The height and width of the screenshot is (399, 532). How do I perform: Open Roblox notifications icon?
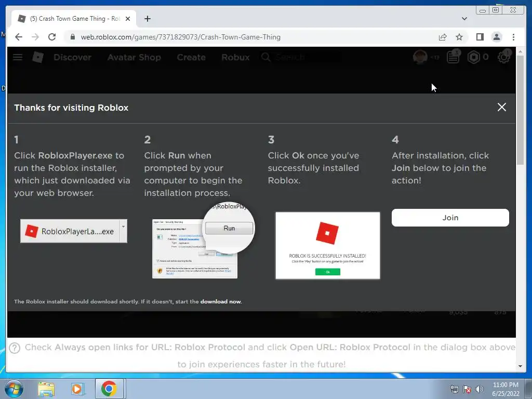[x=453, y=57]
